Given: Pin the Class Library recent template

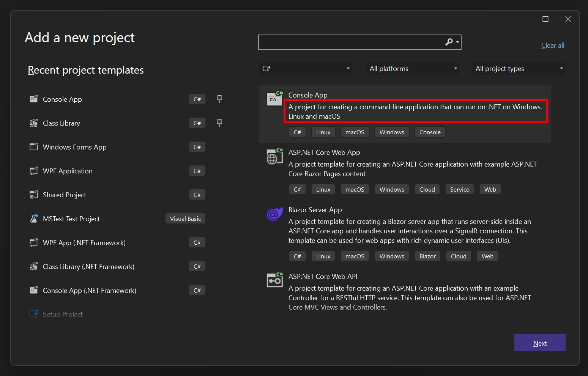Looking at the screenshot, I should pos(219,123).
